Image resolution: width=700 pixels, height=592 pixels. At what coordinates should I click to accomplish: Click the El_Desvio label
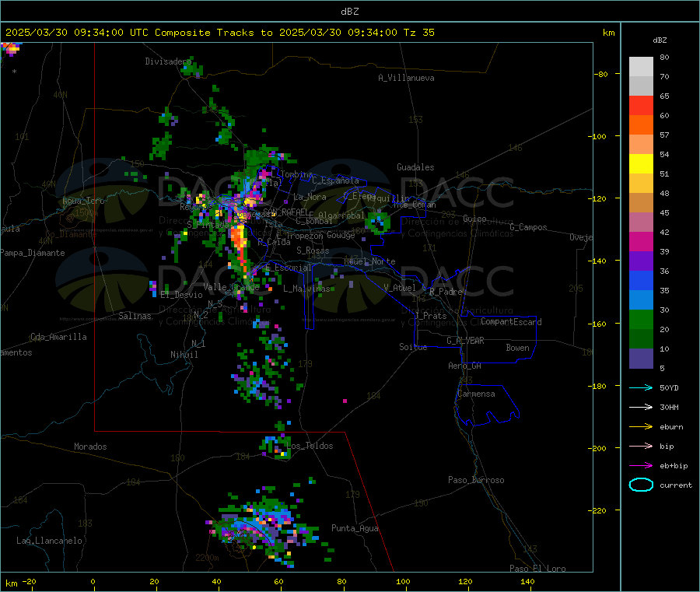click(181, 295)
